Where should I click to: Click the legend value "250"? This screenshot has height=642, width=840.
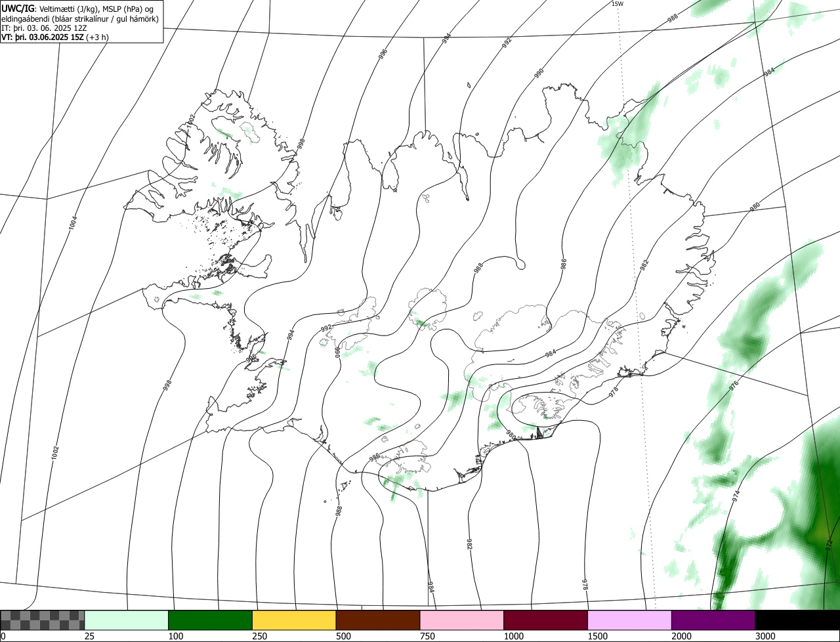tap(259, 636)
